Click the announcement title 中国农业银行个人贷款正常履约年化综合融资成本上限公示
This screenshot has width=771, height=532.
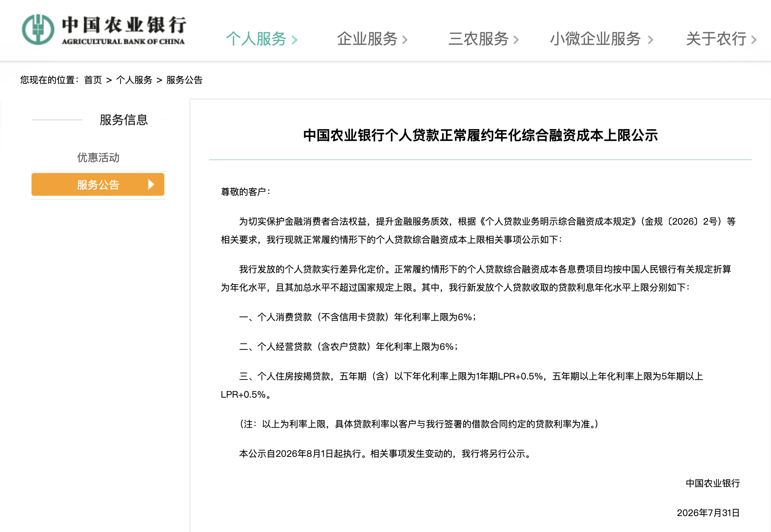point(480,135)
